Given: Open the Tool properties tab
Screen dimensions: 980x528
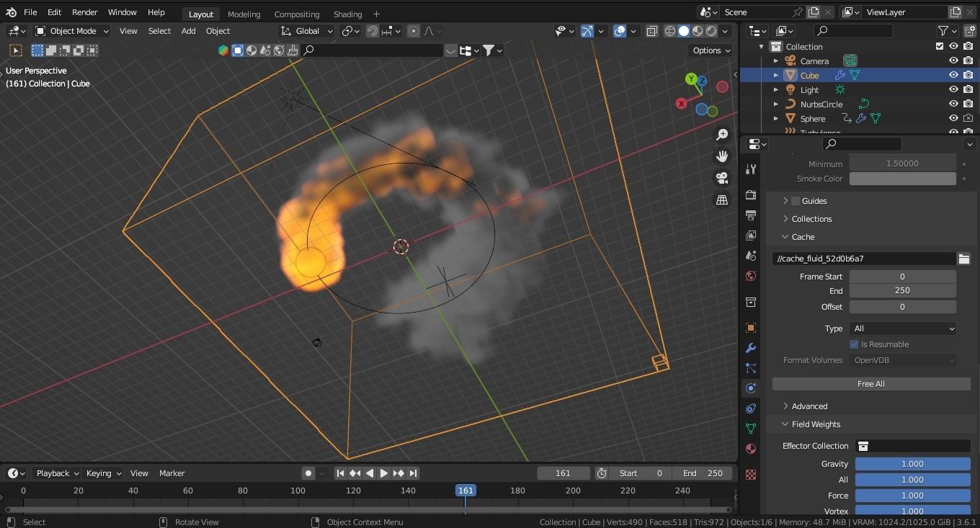Looking at the screenshot, I should point(750,169).
